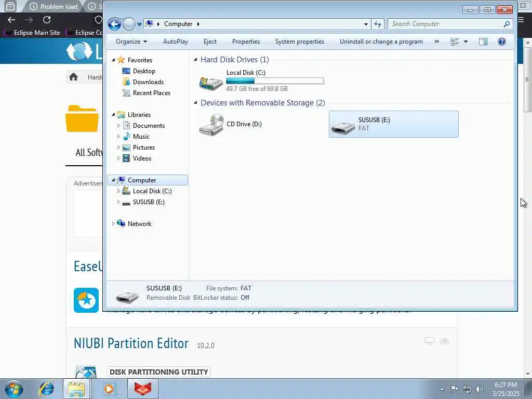This screenshot has height=399, width=532.
Task: Open Desktop under Favorites
Action: [144, 71]
